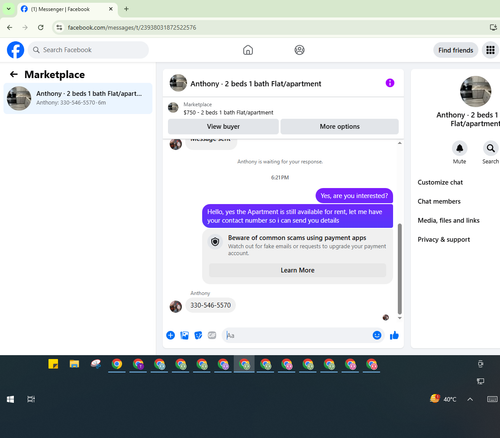This screenshot has width=500, height=438.
Task: Open a new browser tab
Action: pos(126,9)
